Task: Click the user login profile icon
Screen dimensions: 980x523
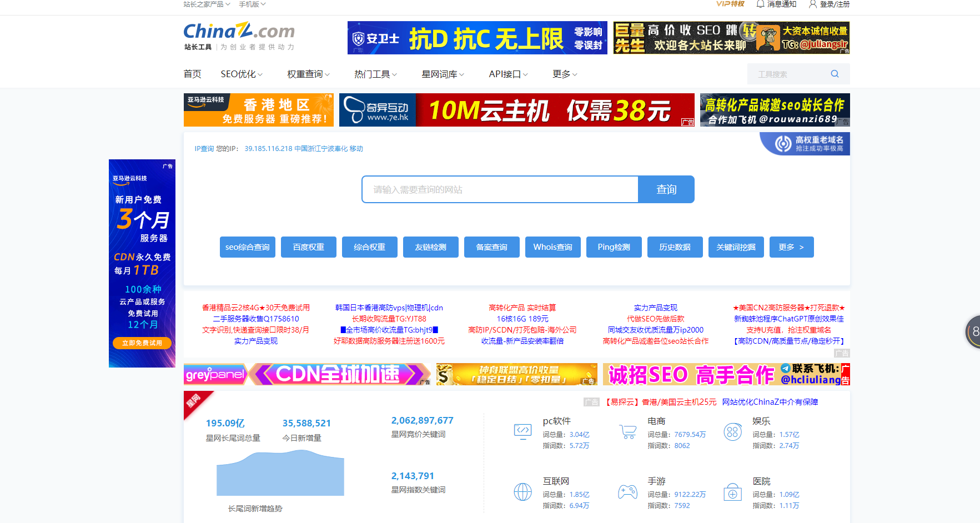Action: point(813,4)
